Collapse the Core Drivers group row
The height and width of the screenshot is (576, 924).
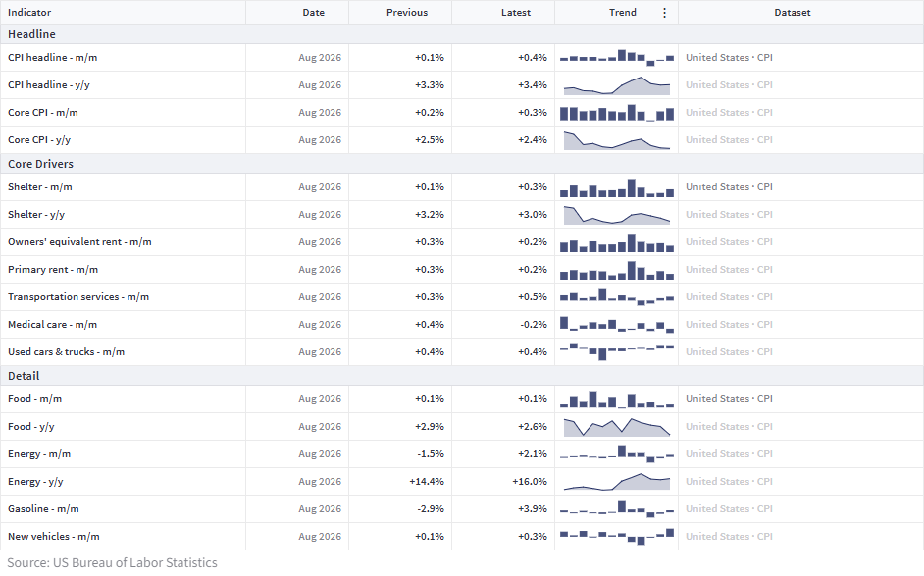tap(462, 164)
